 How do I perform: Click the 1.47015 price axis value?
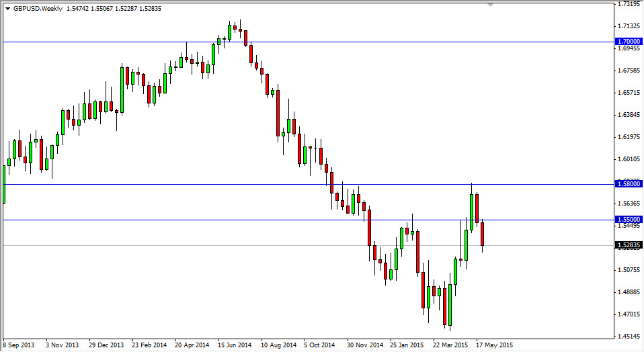(629, 314)
